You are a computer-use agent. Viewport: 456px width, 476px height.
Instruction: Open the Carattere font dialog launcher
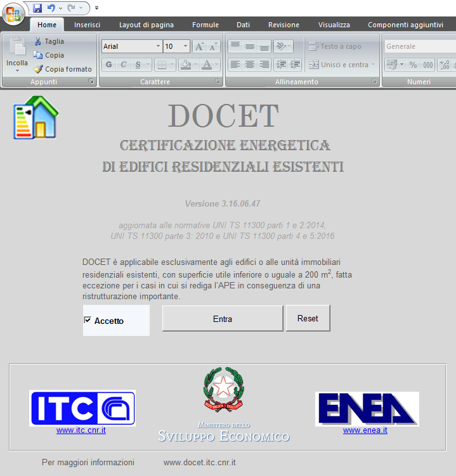pyautogui.click(x=218, y=81)
